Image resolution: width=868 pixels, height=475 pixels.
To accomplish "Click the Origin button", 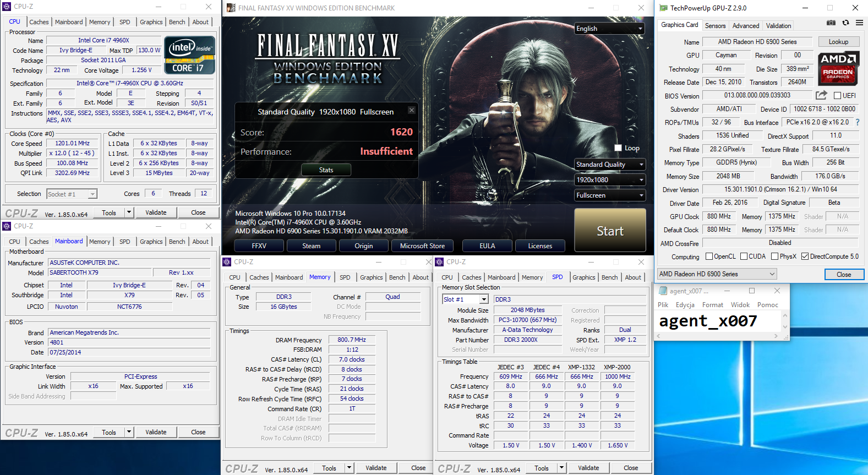I will [x=363, y=246].
